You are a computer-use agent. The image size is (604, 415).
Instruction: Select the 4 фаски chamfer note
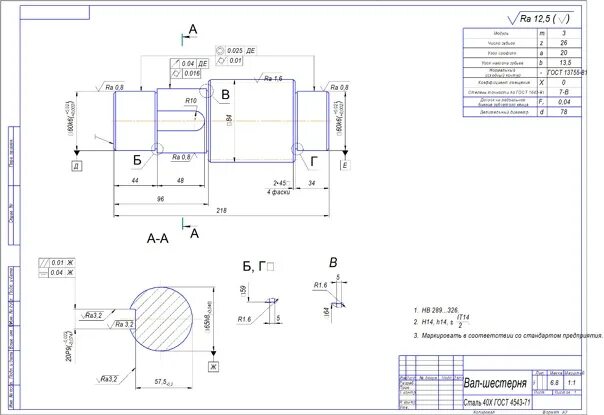click(278, 192)
